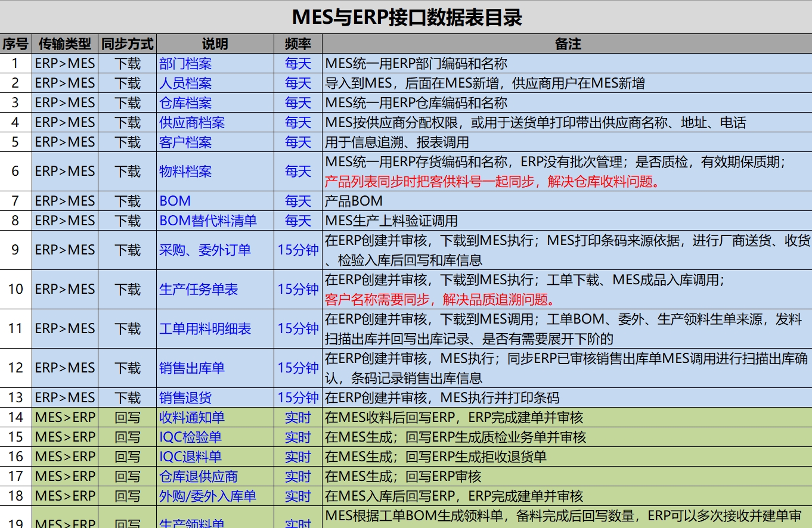Select the 15分钟 cell for 销售退货
Screen dimensions: 812x528
[298, 397]
